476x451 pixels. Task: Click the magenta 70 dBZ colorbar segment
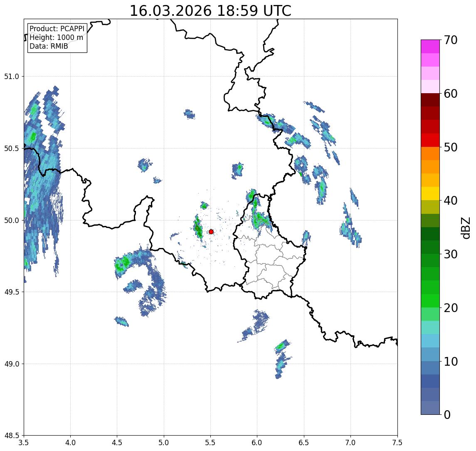coord(430,47)
